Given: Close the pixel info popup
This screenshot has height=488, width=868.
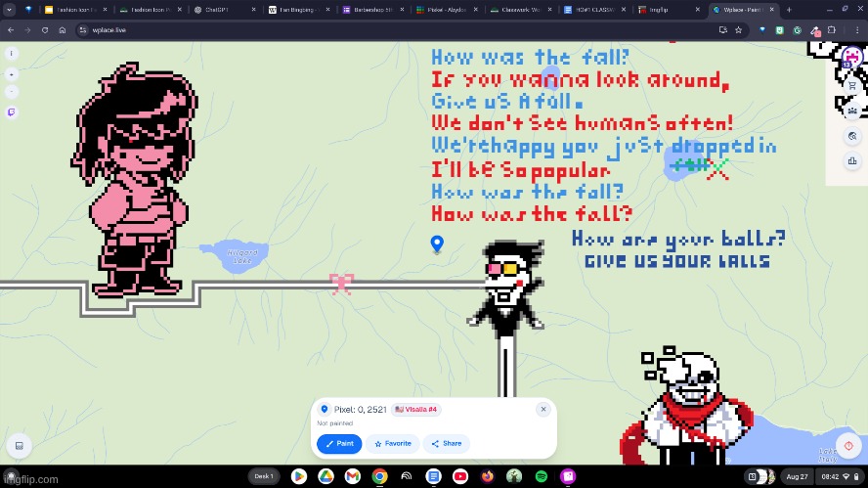Looking at the screenshot, I should pyautogui.click(x=543, y=410).
